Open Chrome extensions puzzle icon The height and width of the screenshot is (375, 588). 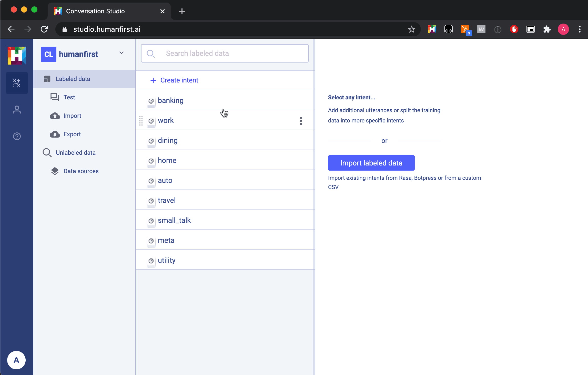547,29
